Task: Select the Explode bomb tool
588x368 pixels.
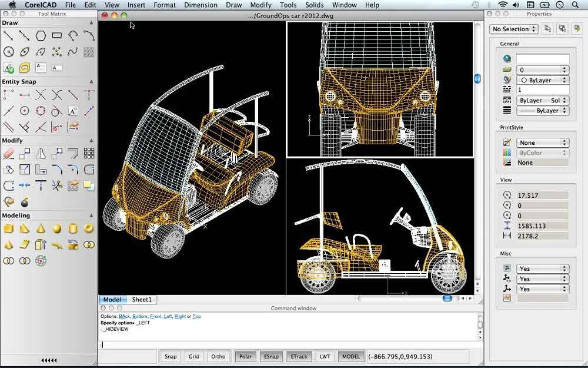Action: click(x=24, y=202)
